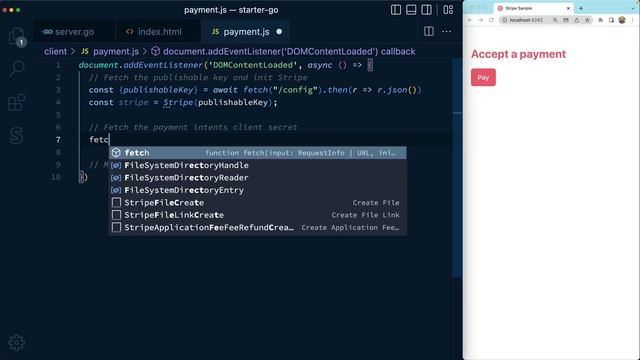Toggle primary side bar layout icon
Screen dimensions: 640x360
point(396,10)
